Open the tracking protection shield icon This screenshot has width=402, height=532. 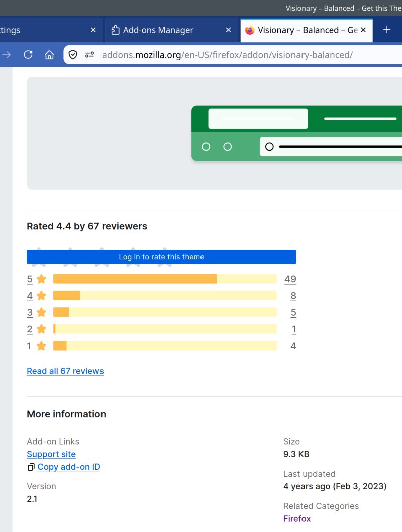(x=73, y=55)
